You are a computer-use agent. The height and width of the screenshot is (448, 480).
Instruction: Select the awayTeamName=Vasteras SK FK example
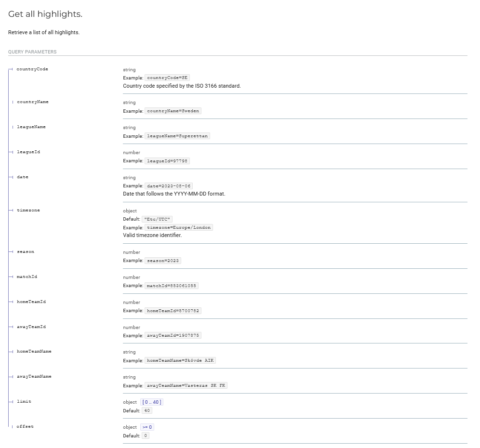point(186,385)
